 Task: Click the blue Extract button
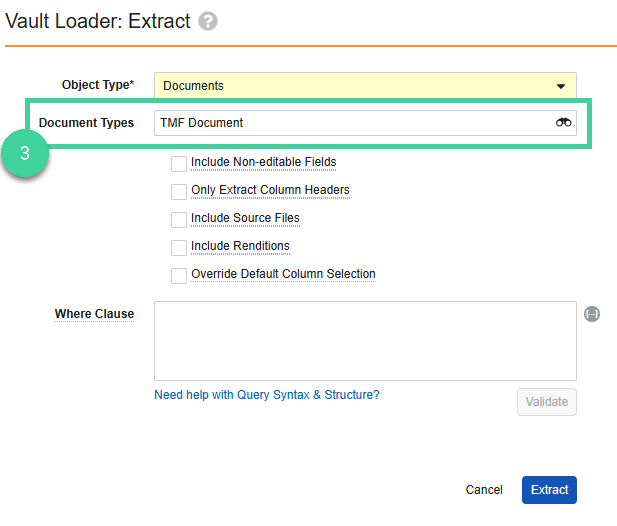549,490
